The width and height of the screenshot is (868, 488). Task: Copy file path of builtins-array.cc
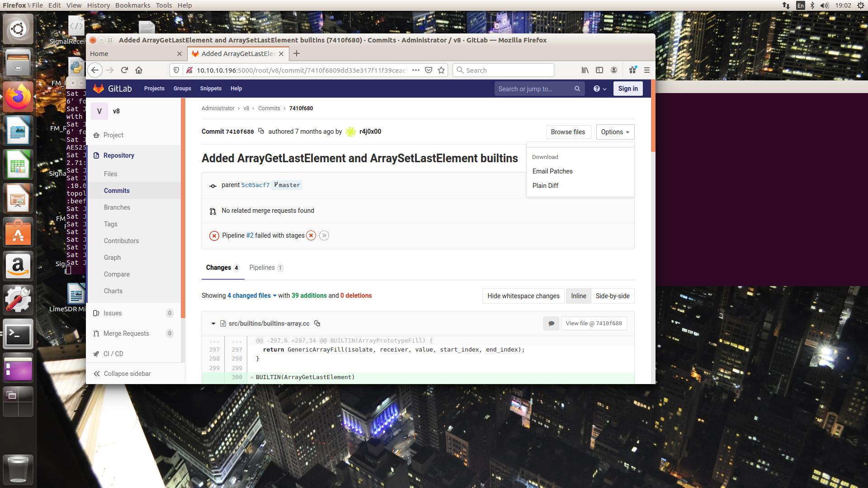pos(317,324)
